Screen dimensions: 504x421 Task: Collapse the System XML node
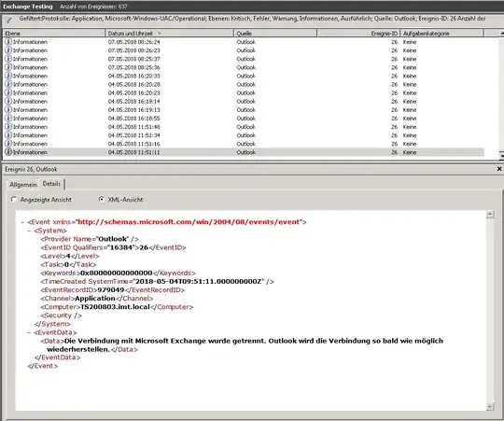pyautogui.click(x=29, y=231)
